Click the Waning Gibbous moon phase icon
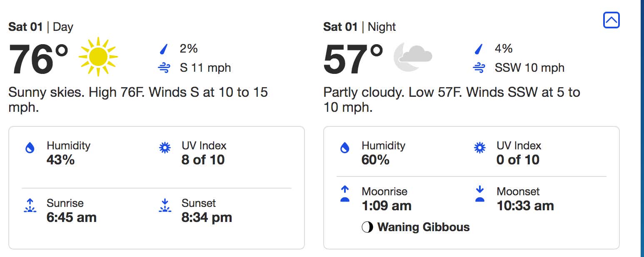The image size is (644, 257). (x=367, y=227)
